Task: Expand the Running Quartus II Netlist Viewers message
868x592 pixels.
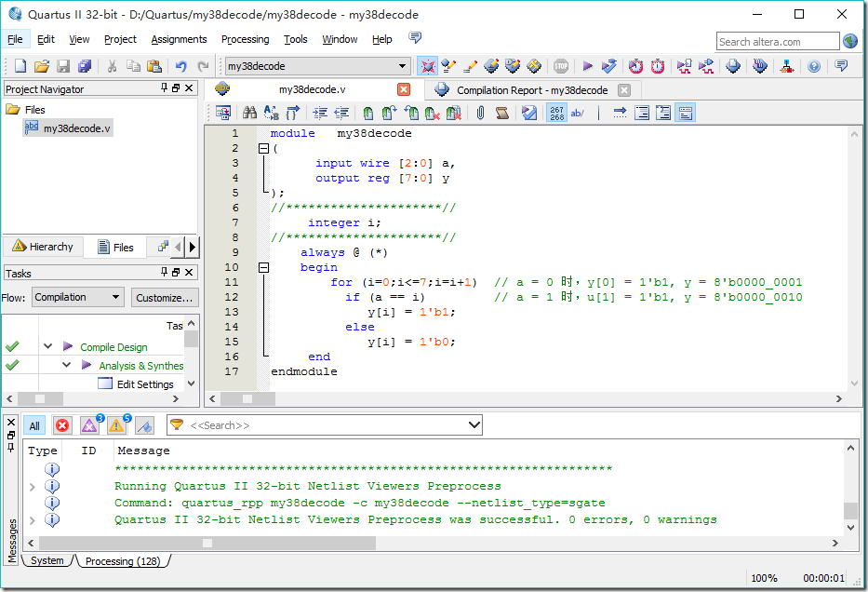Action: click(33, 487)
